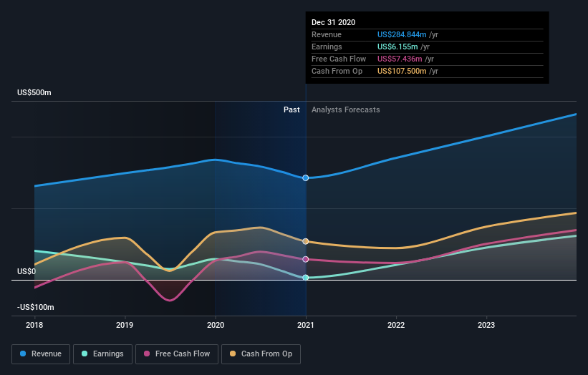This screenshot has width=588, height=375.
Task: Click the US$107.500m cash from op value
Action: pyautogui.click(x=402, y=71)
